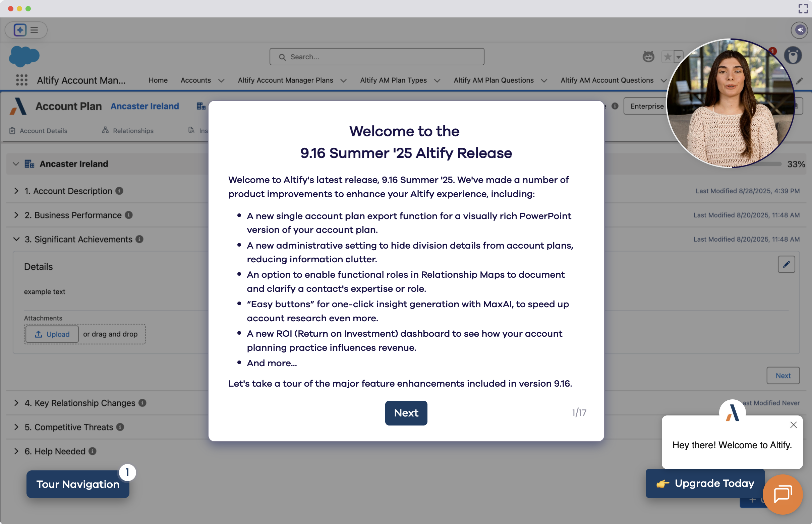The image size is (812, 524).
Task: Open the hamburger list icon beside sparkle
Action: (34, 30)
